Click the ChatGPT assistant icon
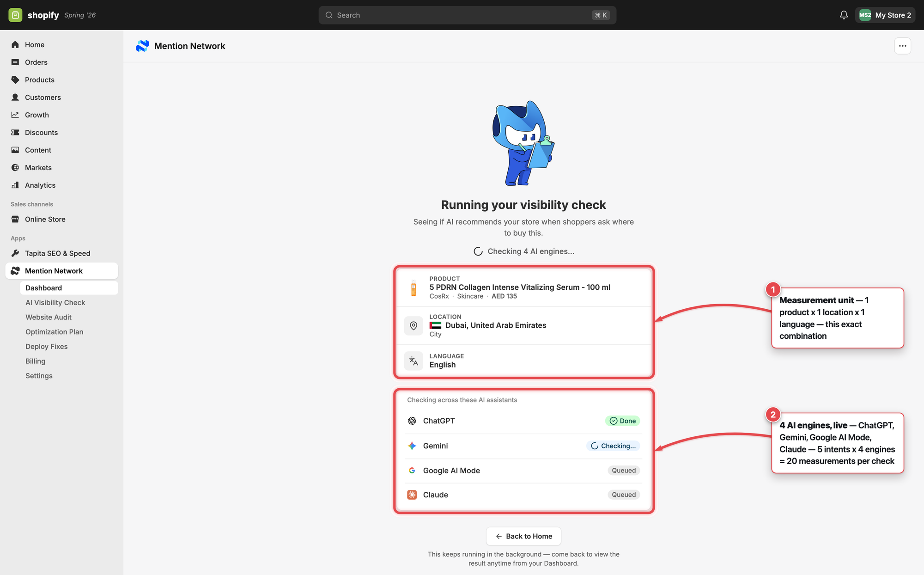The width and height of the screenshot is (924, 575). click(412, 421)
